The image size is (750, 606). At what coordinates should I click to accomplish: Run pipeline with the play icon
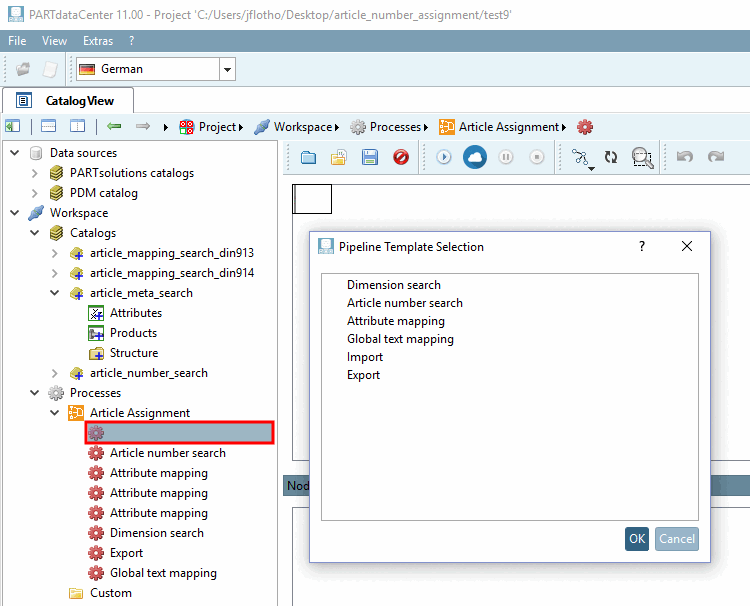pos(444,157)
